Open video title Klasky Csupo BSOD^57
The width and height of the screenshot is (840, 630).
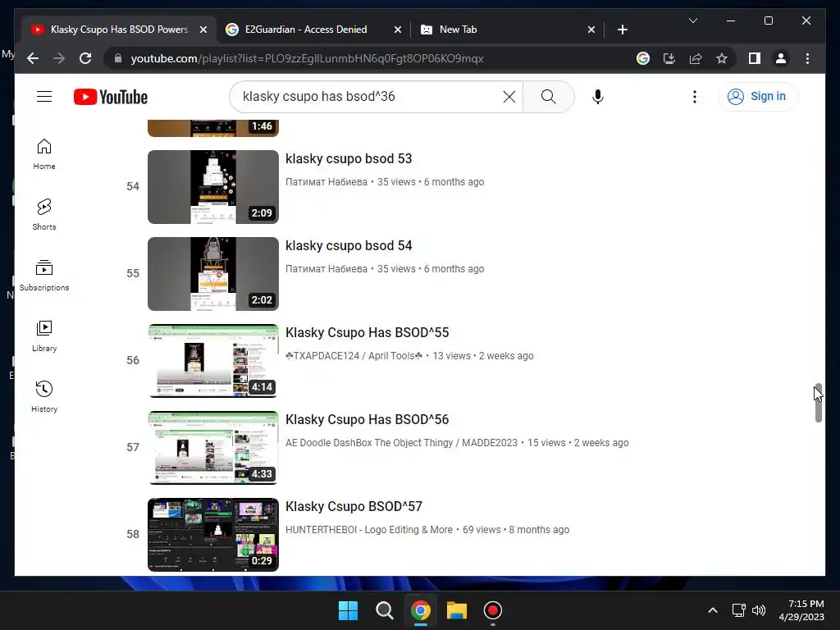(354, 506)
